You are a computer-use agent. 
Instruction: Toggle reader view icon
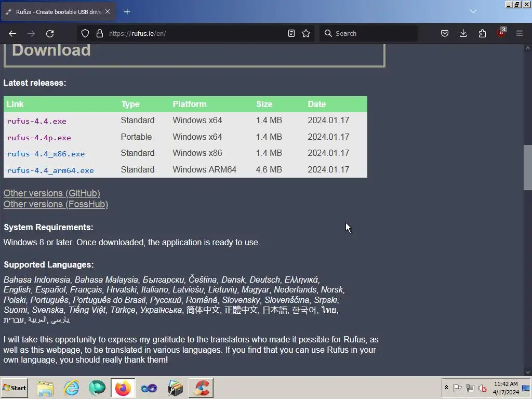[291, 33]
